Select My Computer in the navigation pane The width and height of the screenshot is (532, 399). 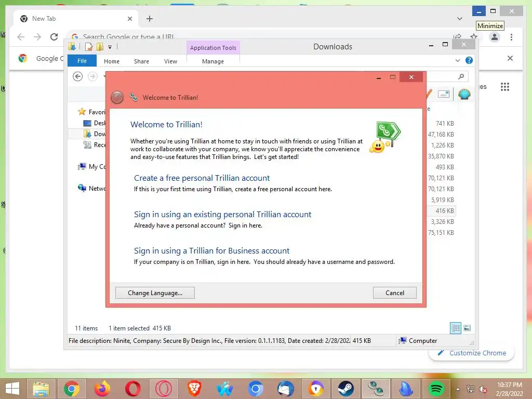(92, 167)
